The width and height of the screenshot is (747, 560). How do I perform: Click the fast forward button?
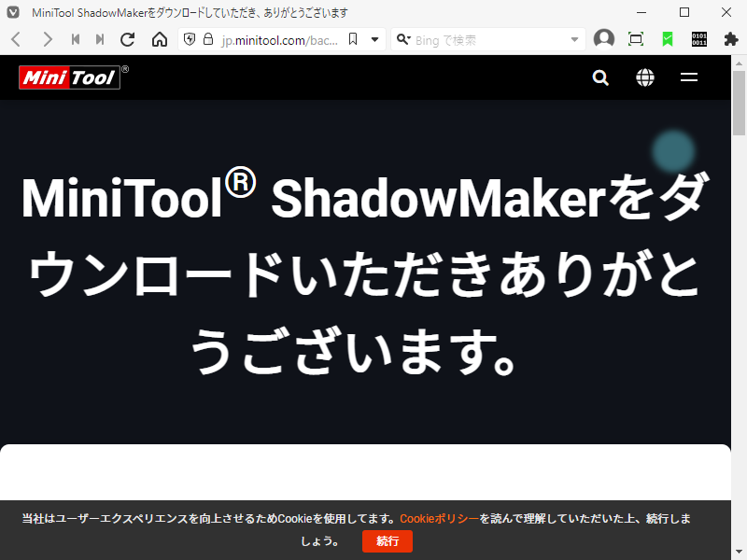click(100, 39)
